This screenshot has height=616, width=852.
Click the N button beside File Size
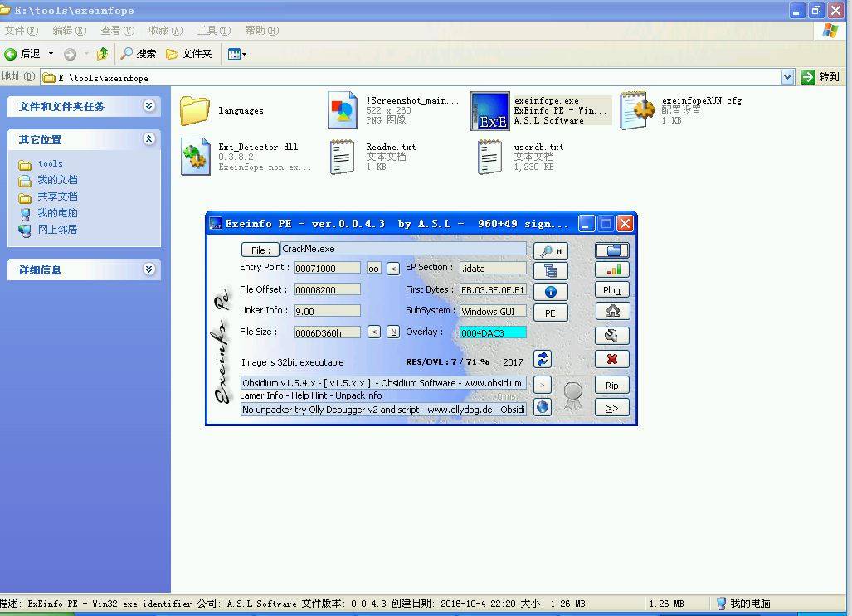(393, 332)
